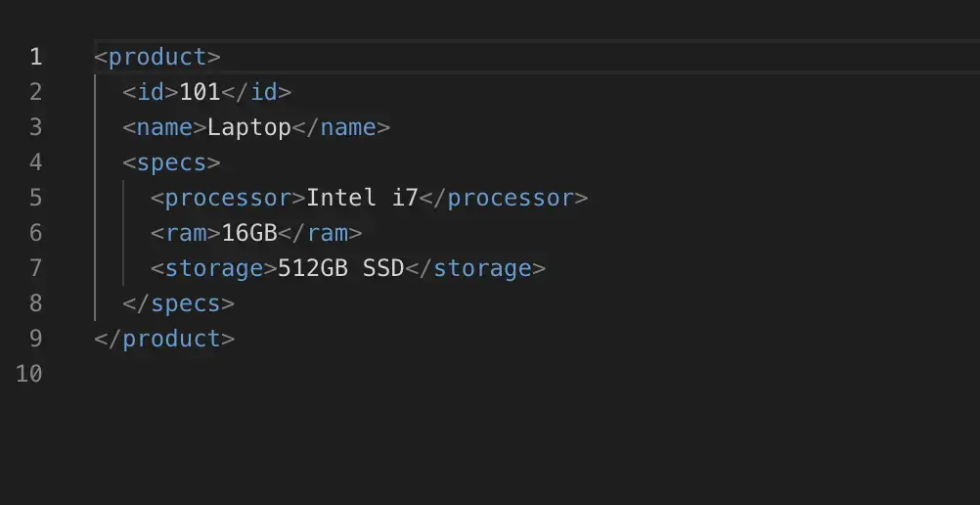Select line number 2 in the gutter
The height and width of the screenshot is (505, 980).
pyautogui.click(x=35, y=92)
